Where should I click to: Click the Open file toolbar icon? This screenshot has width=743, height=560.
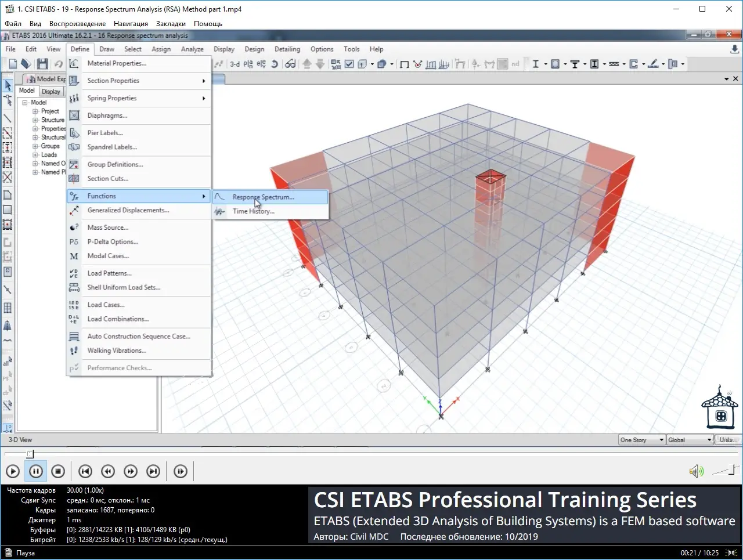pos(26,64)
